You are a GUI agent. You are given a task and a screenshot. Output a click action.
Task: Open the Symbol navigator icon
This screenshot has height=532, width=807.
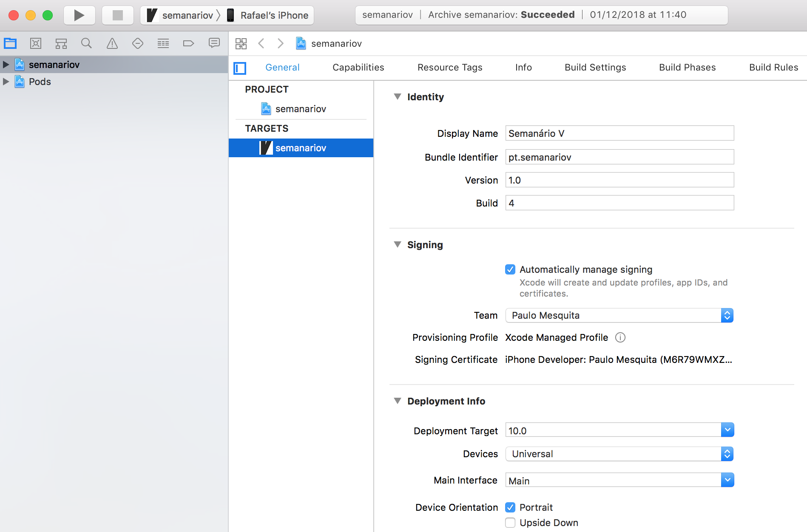(x=61, y=43)
